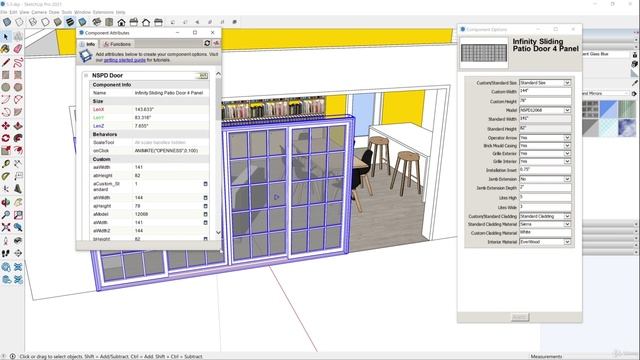Select the Eraser tool
Image resolution: width=640 pixels, height=360 pixels.
[x=18, y=49]
